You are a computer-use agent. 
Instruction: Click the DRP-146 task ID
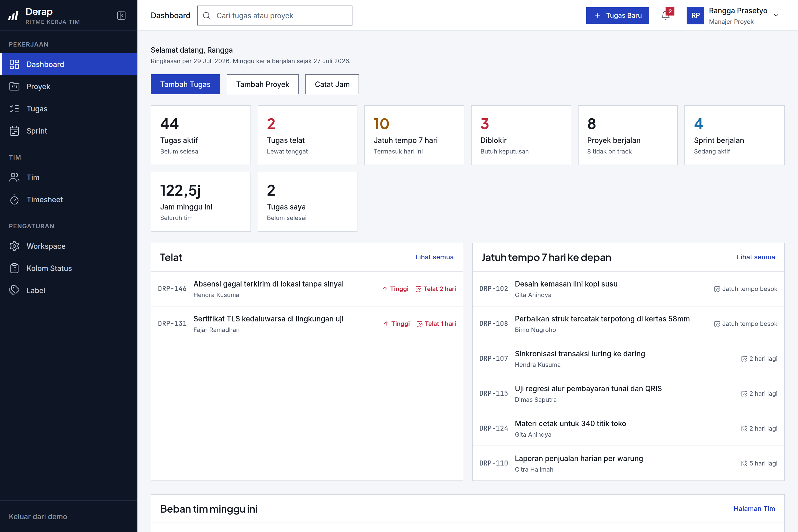172,289
